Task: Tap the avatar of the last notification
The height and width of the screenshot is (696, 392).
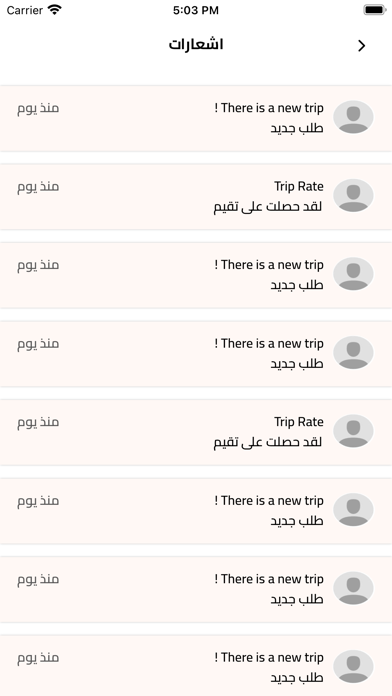Action: [353, 667]
